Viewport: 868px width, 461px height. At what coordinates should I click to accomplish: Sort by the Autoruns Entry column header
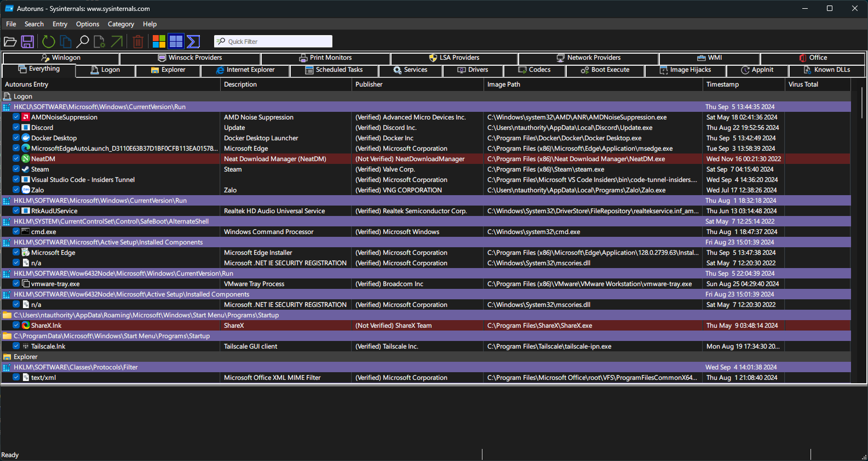pyautogui.click(x=111, y=84)
